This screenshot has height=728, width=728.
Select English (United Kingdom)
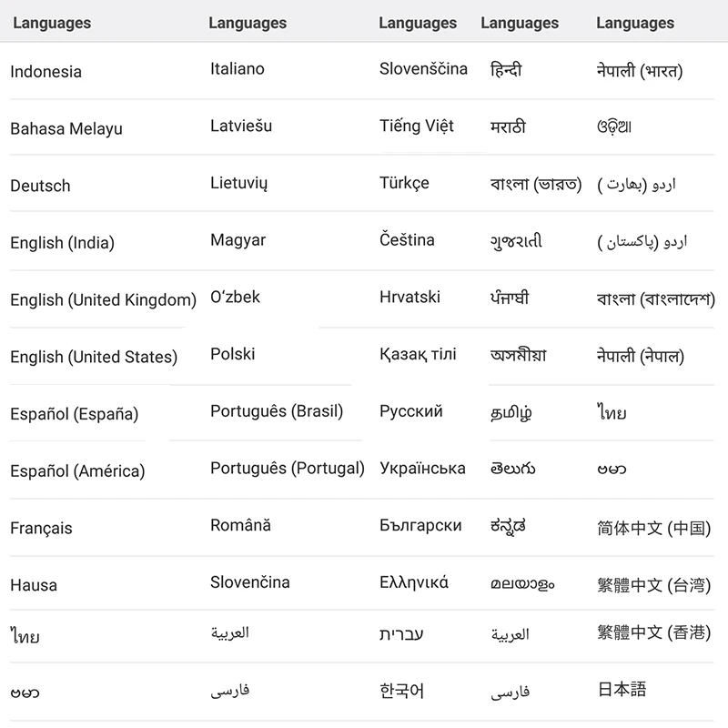click(x=104, y=300)
